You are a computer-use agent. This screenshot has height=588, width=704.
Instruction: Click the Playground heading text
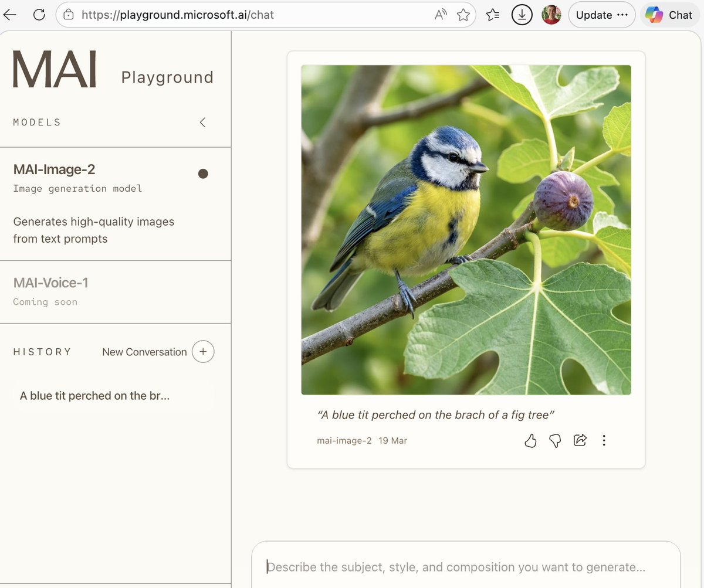tap(167, 77)
